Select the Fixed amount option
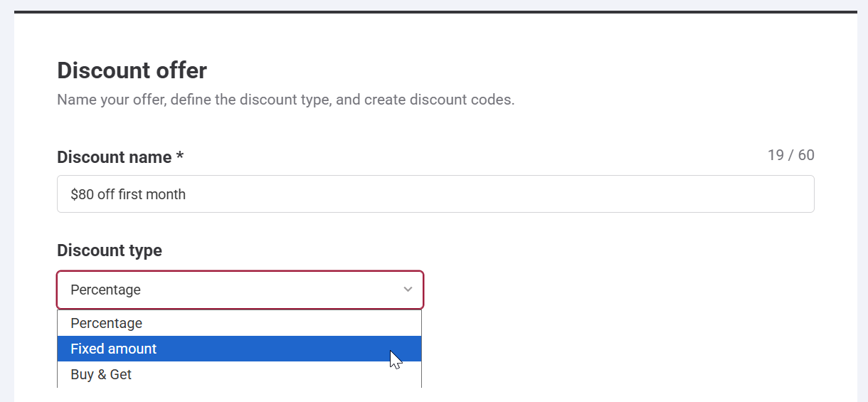The width and height of the screenshot is (868, 402). (114, 349)
